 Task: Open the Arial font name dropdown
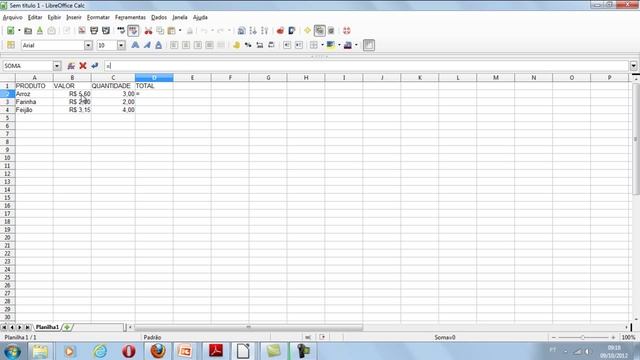[x=88, y=45]
